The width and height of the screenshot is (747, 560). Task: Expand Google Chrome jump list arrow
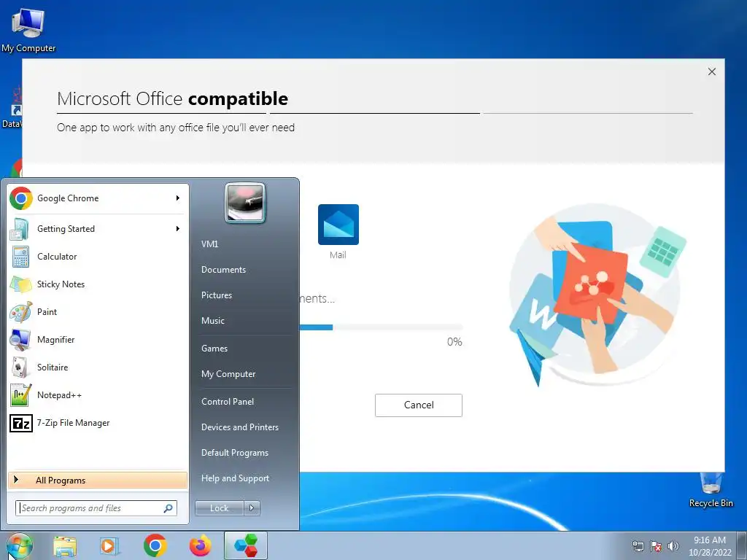point(178,198)
